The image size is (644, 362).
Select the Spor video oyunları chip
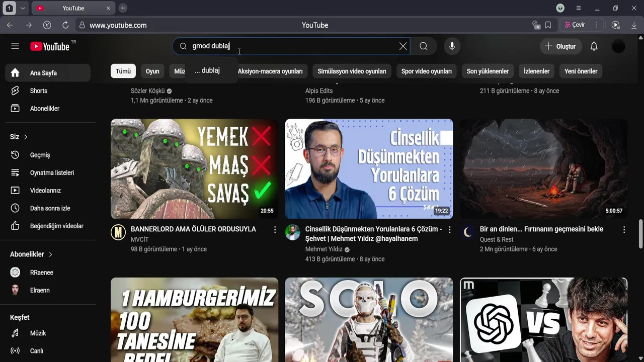(427, 71)
